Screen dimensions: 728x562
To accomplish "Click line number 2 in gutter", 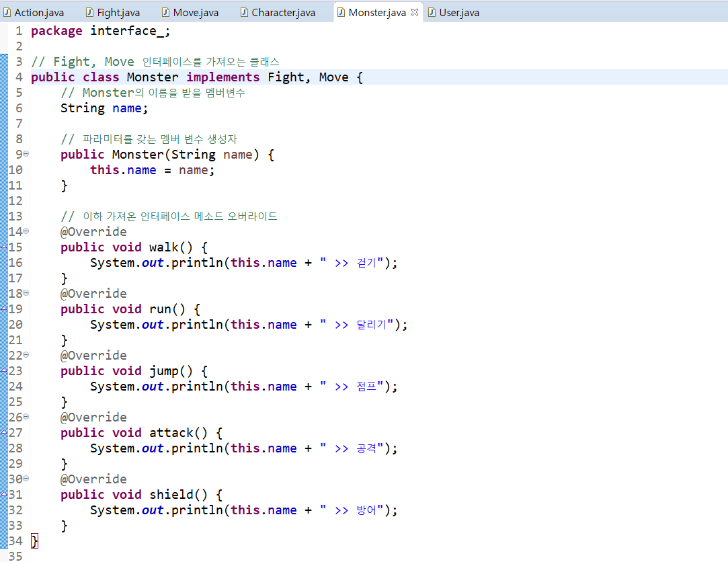I will [x=19, y=46].
